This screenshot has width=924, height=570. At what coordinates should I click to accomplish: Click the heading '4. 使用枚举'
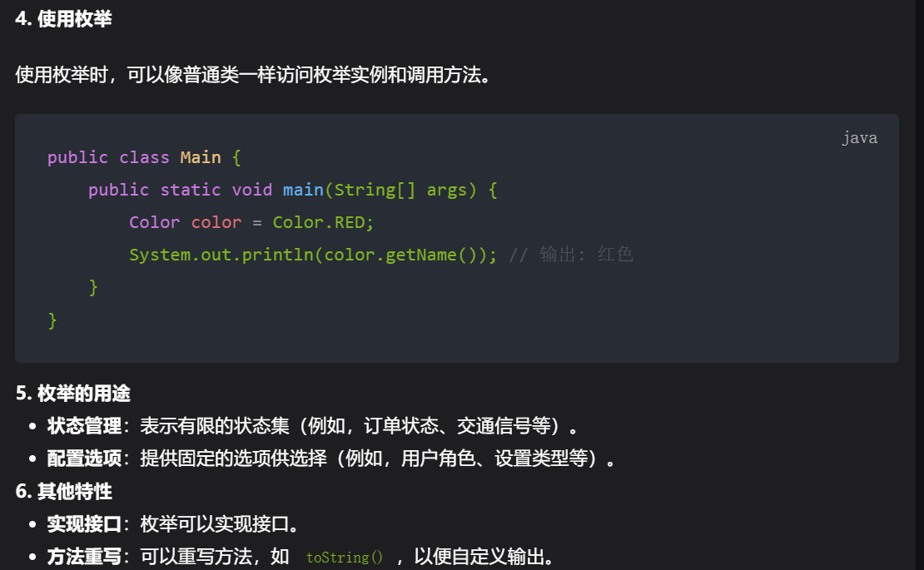pyautogui.click(x=63, y=19)
